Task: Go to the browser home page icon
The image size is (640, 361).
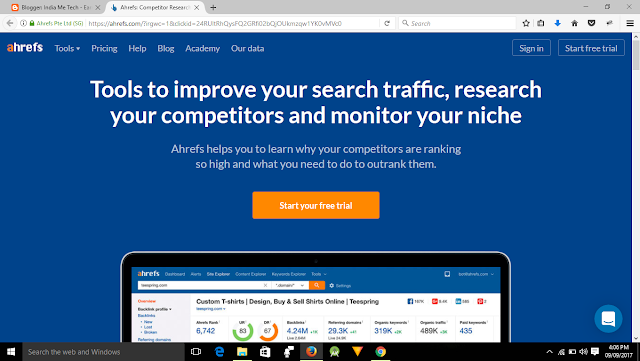Action: pos(574,23)
